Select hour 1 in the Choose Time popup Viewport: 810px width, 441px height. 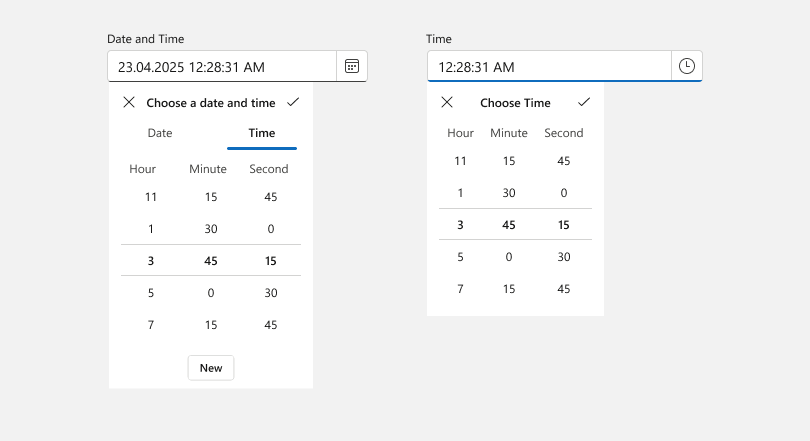click(461, 193)
